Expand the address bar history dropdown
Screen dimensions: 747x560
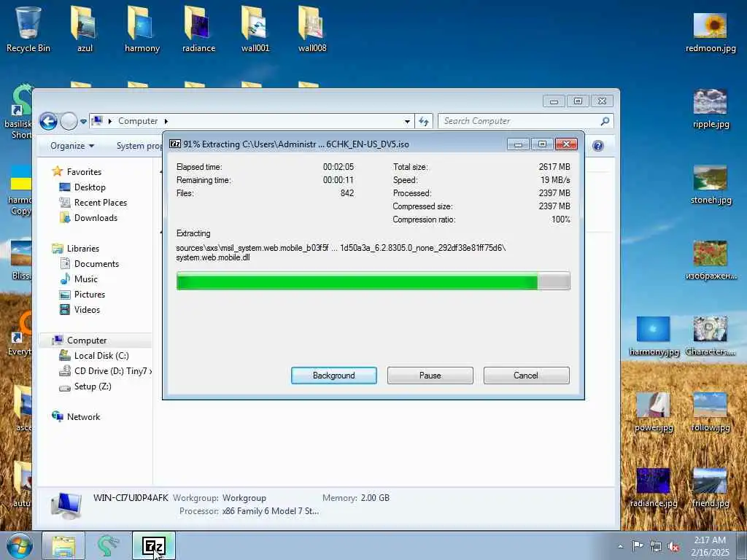pos(407,122)
